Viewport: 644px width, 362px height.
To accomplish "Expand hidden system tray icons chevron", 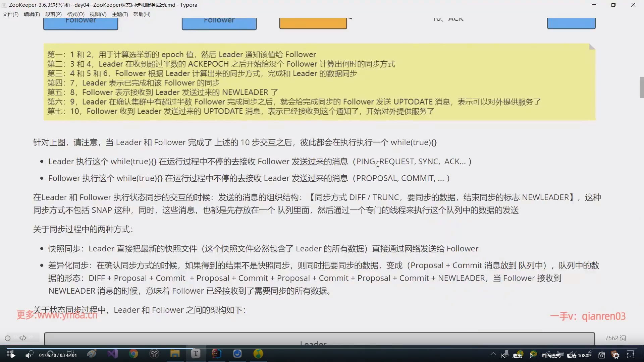I will [x=493, y=353].
